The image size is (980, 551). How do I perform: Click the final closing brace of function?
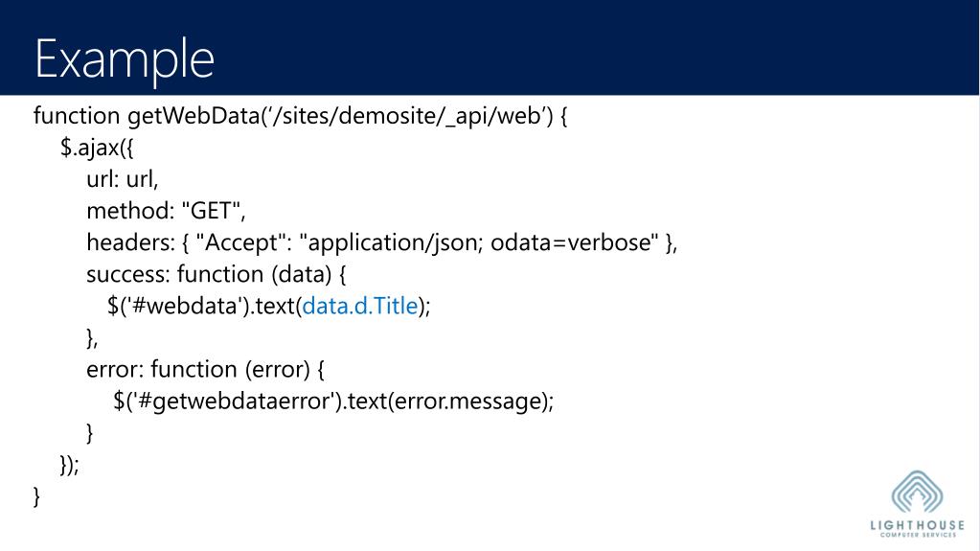[36, 496]
